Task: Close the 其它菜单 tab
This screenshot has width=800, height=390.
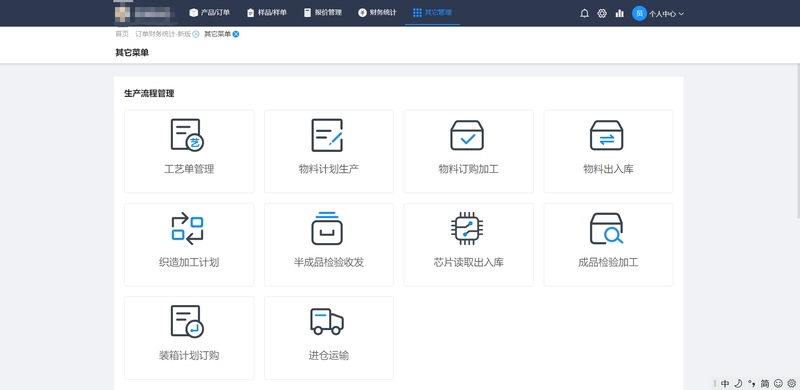Action: click(x=236, y=34)
